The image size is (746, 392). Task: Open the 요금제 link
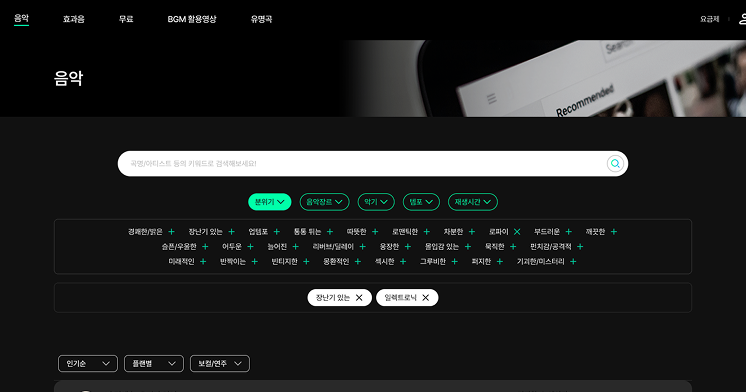(x=709, y=19)
